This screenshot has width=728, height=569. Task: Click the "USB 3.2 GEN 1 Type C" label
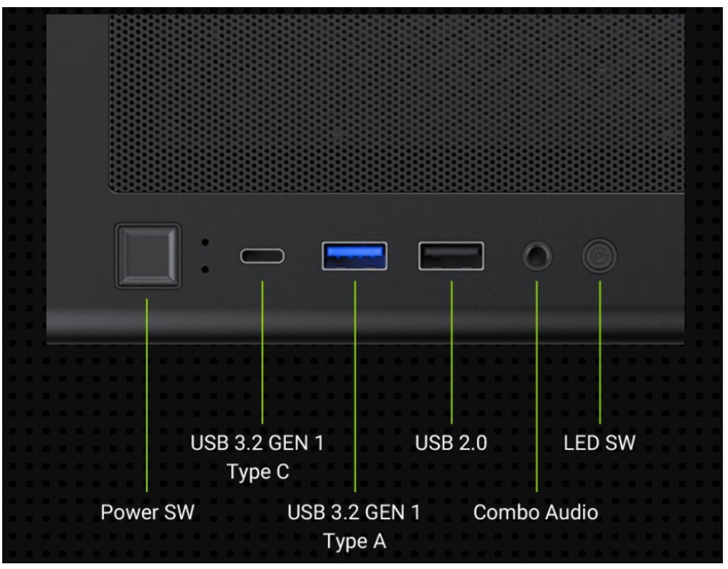[x=257, y=457]
